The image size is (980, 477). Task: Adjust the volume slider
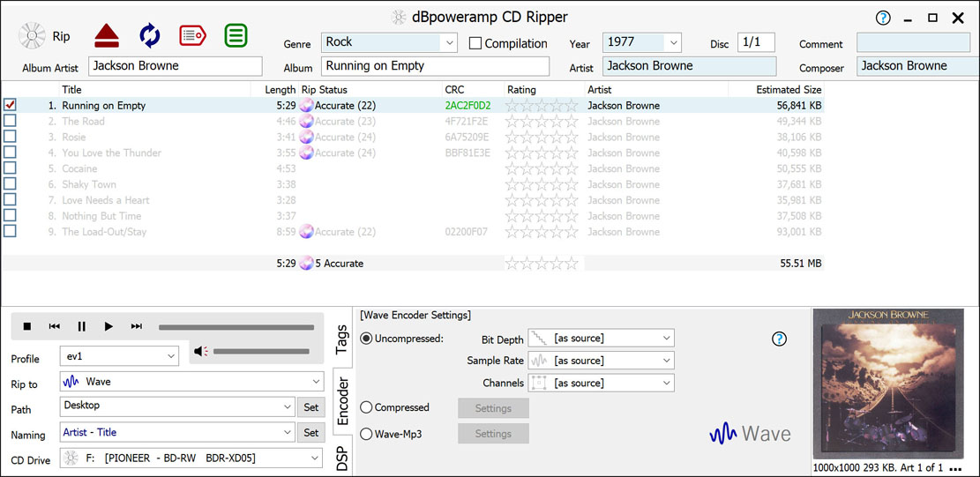click(261, 352)
